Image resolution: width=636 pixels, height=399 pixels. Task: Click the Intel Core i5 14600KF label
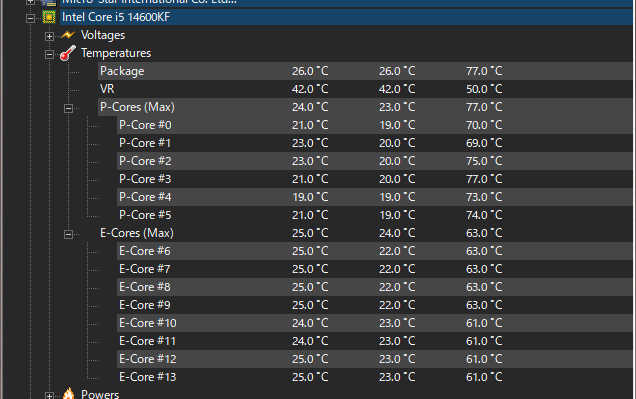[x=116, y=17]
